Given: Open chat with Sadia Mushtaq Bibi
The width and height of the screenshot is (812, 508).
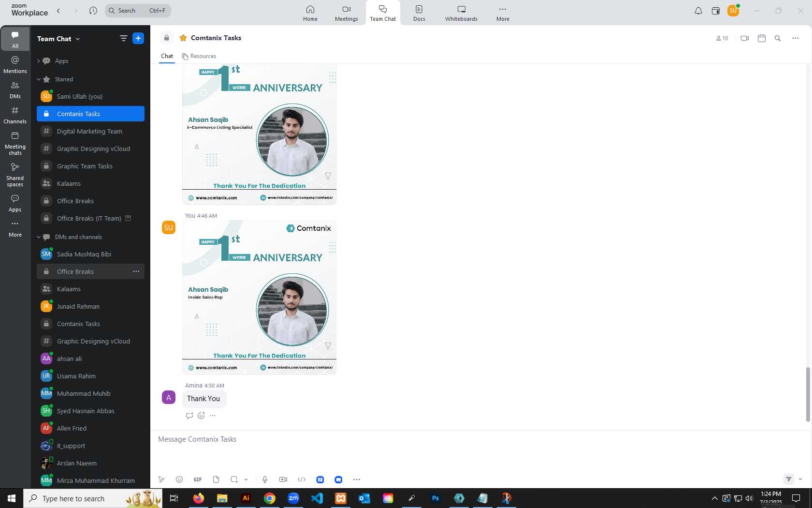Looking at the screenshot, I should coord(90,254).
